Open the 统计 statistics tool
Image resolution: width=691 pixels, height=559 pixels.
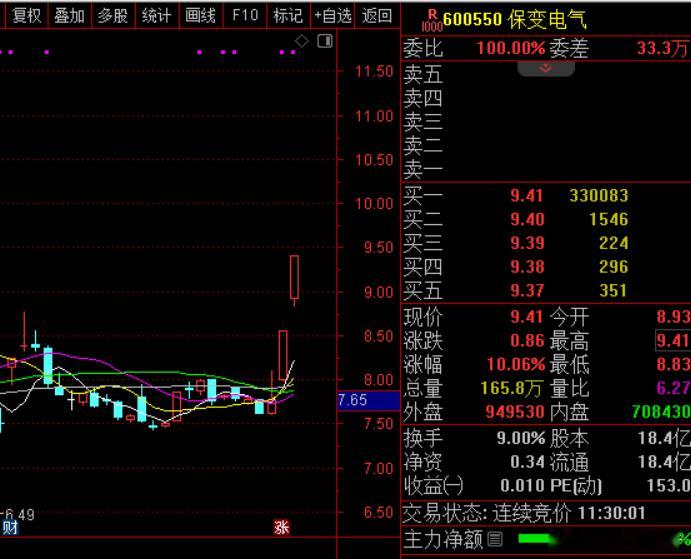156,16
